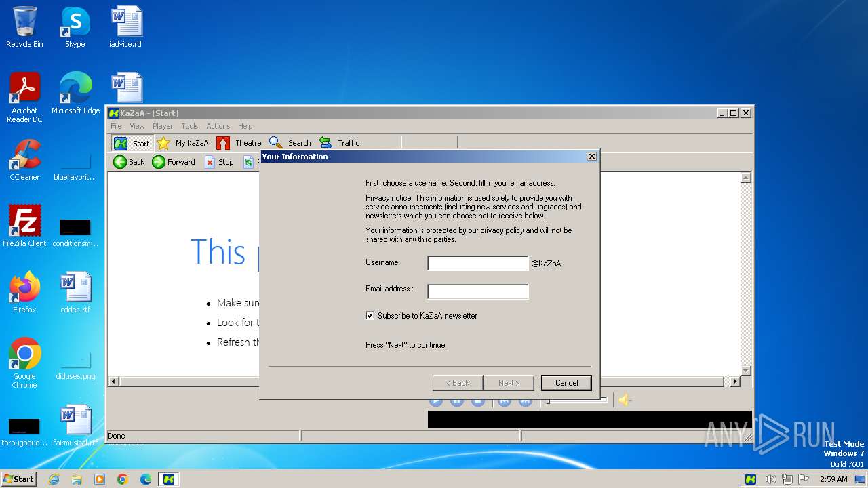
Task: Open the Actions menu
Action: click(218, 126)
